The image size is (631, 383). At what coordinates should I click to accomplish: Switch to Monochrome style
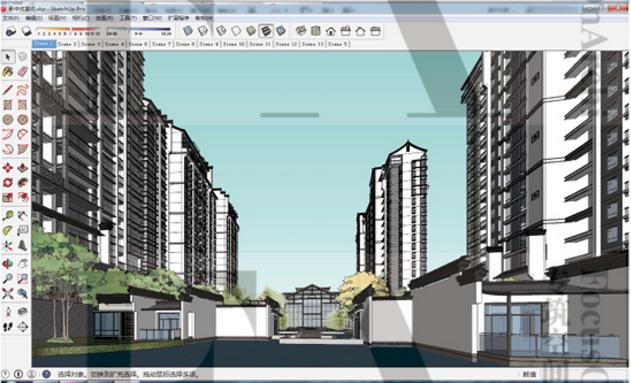pyautogui.click(x=281, y=31)
